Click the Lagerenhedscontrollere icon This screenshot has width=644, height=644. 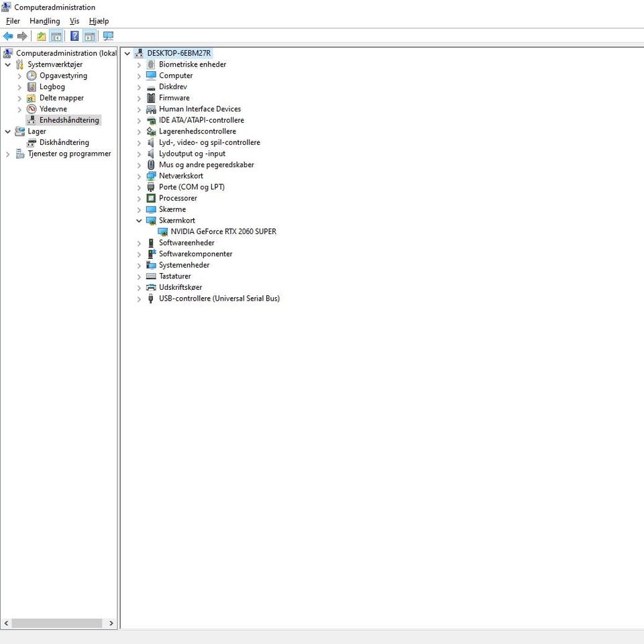coord(151,131)
